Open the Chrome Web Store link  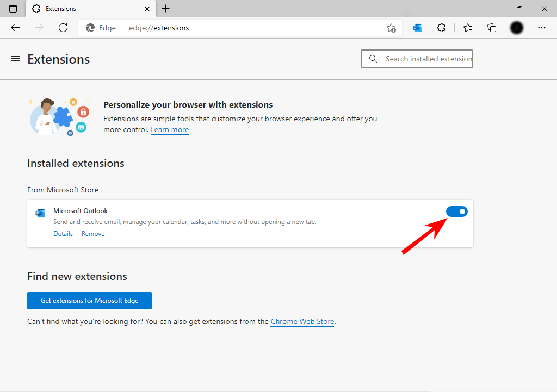pyautogui.click(x=302, y=321)
